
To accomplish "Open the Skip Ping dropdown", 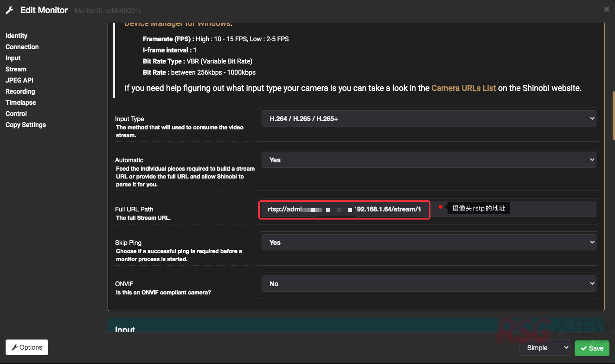I will click(x=429, y=243).
